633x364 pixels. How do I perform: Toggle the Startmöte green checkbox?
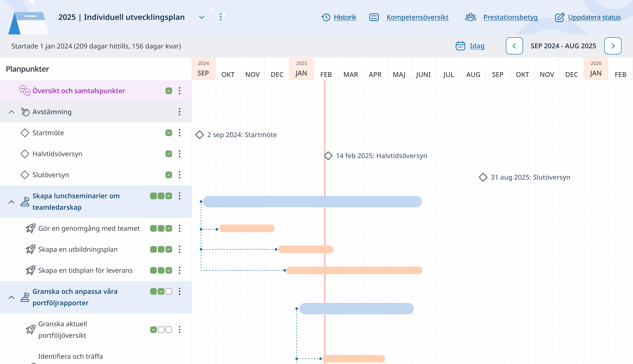point(169,133)
